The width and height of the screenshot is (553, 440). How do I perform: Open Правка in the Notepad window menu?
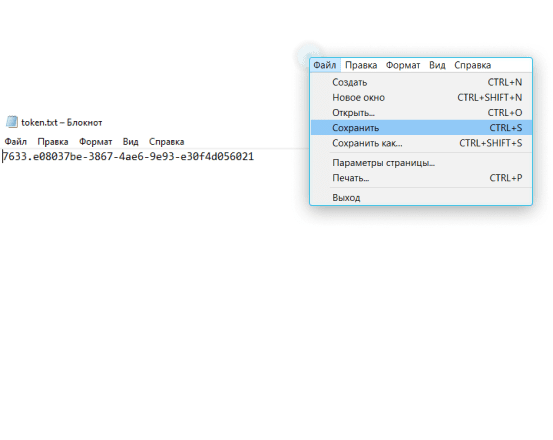tap(53, 142)
